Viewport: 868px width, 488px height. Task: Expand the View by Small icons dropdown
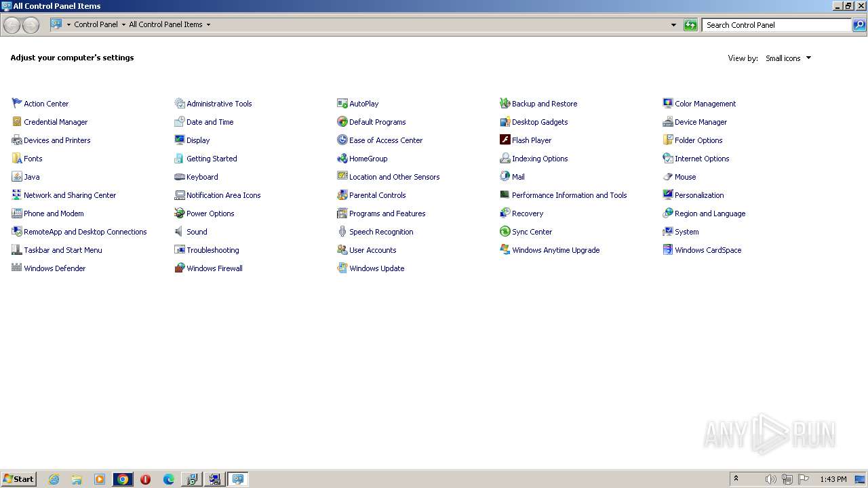point(788,58)
